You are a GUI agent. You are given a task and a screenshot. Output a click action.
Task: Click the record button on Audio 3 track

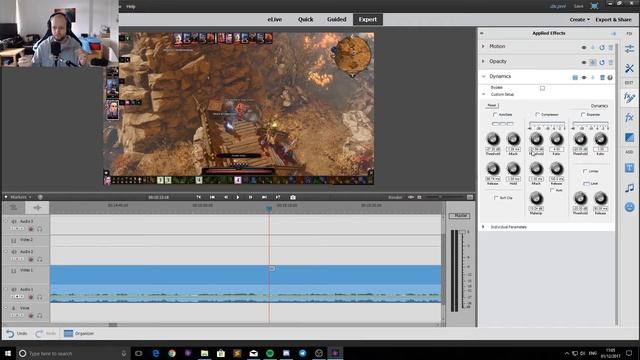point(31,229)
